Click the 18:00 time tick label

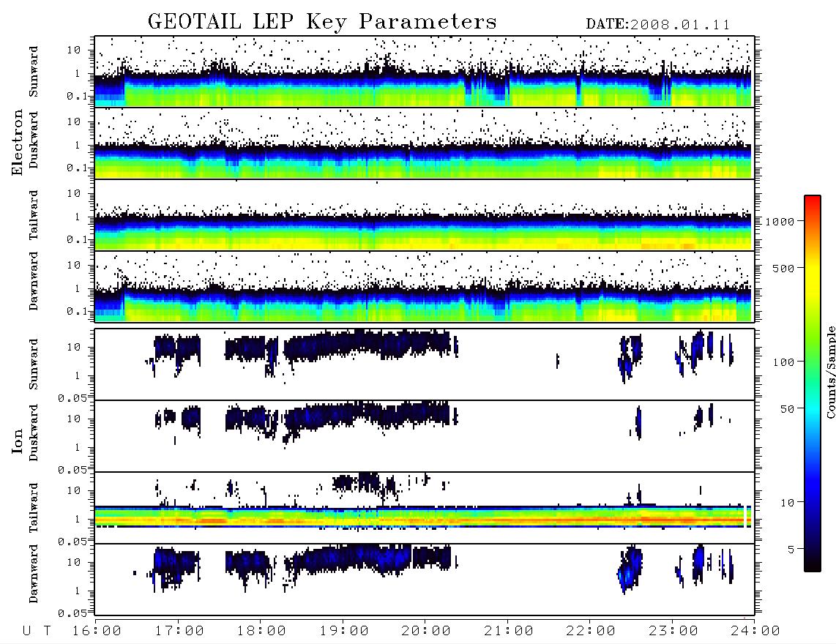(x=262, y=632)
